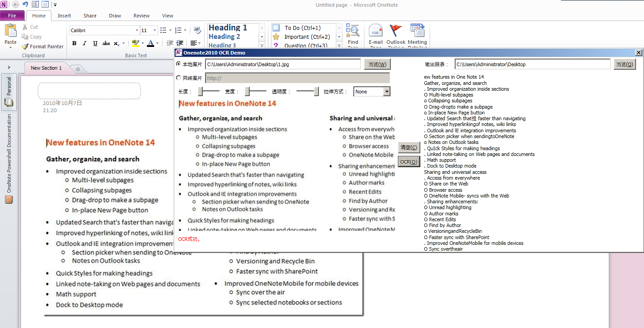The width and height of the screenshot is (644, 328).
Task: Open the OneNote Powershell Documentation notebook
Action: [9, 159]
